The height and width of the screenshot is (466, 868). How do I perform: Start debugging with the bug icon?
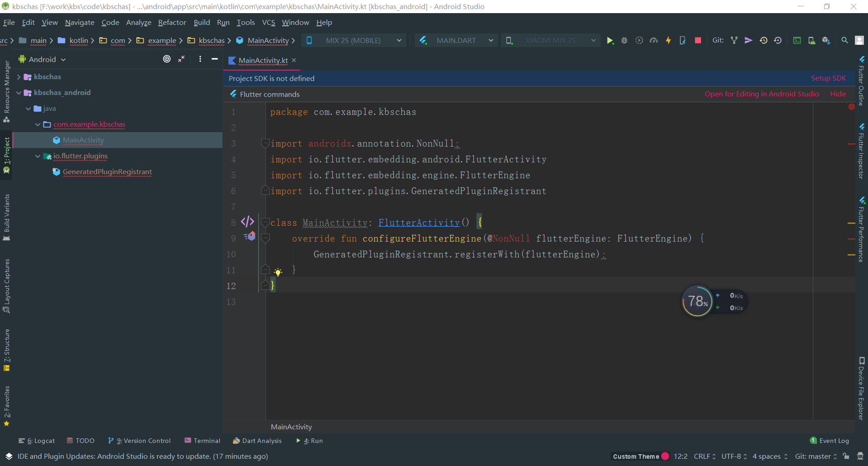pyautogui.click(x=624, y=41)
